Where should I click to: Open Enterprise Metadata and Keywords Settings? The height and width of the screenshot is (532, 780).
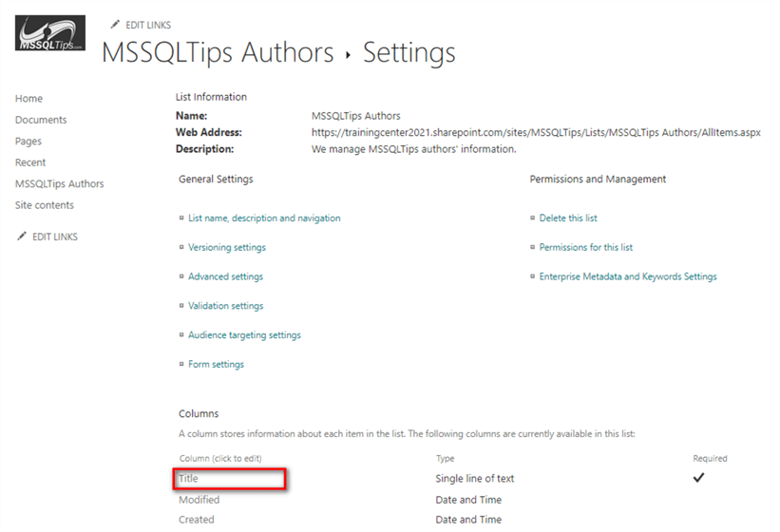(x=628, y=277)
